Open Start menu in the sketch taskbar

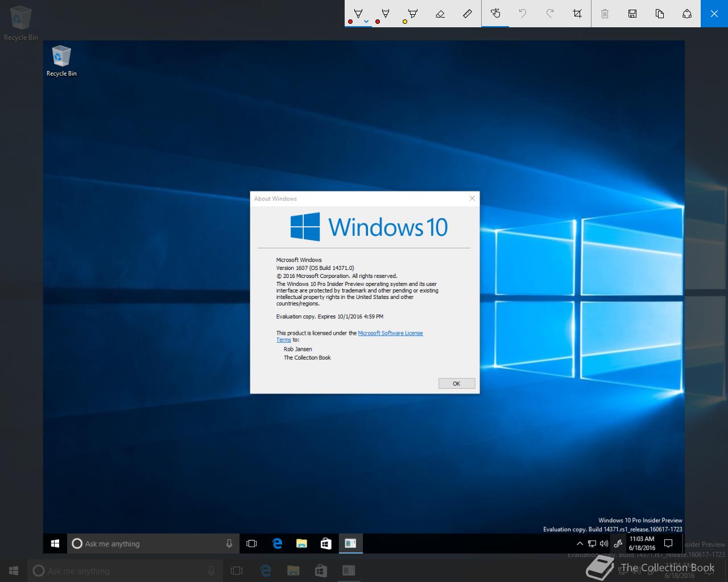point(55,543)
